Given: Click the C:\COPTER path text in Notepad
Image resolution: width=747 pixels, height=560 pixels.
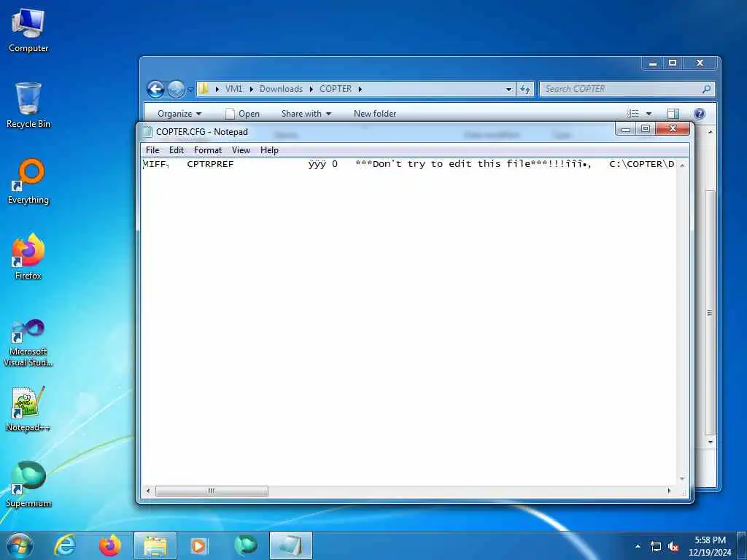Looking at the screenshot, I should point(642,164).
